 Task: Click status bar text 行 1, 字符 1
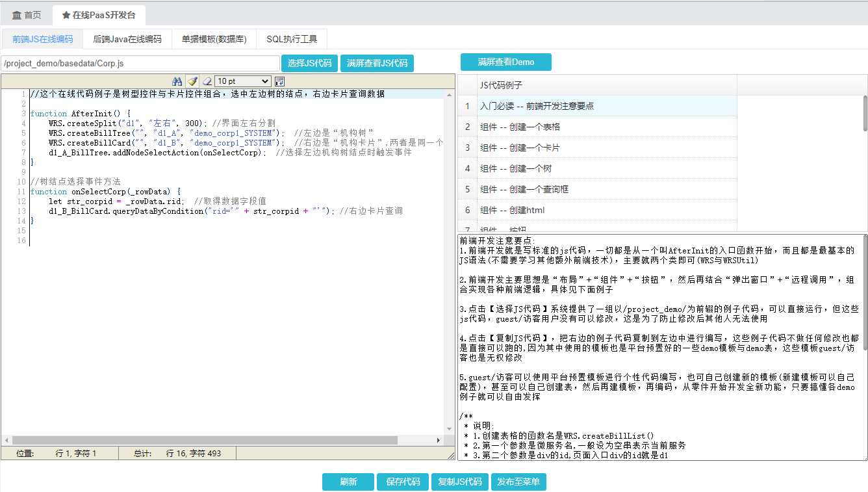76,453
